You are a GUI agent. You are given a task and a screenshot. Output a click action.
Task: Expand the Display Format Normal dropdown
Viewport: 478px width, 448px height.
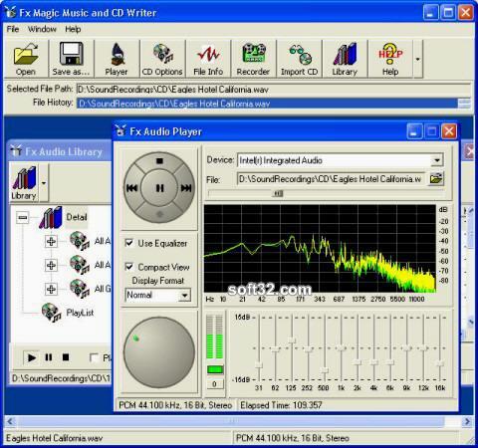pos(184,295)
